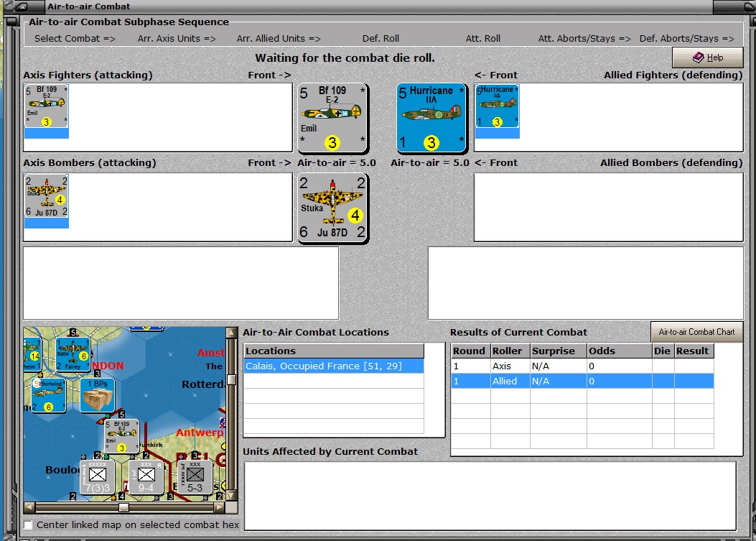Click the map horizontal scrollbar thumb

[124, 507]
